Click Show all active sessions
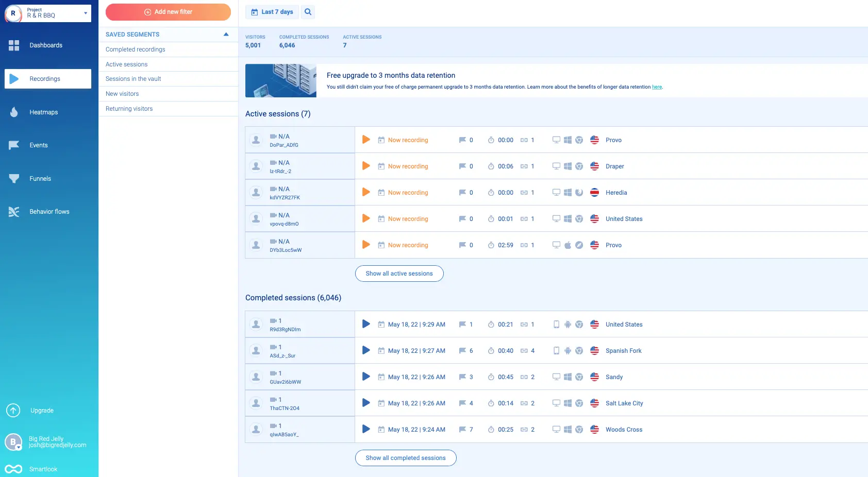This screenshot has height=477, width=868. pyautogui.click(x=399, y=274)
